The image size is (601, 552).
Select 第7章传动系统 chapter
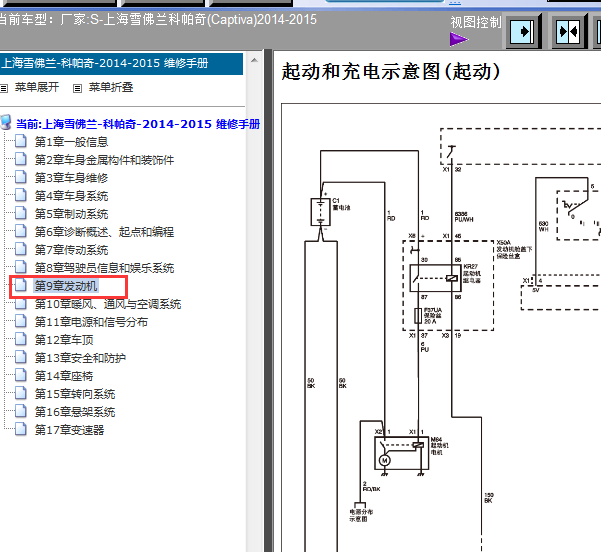click(71, 250)
